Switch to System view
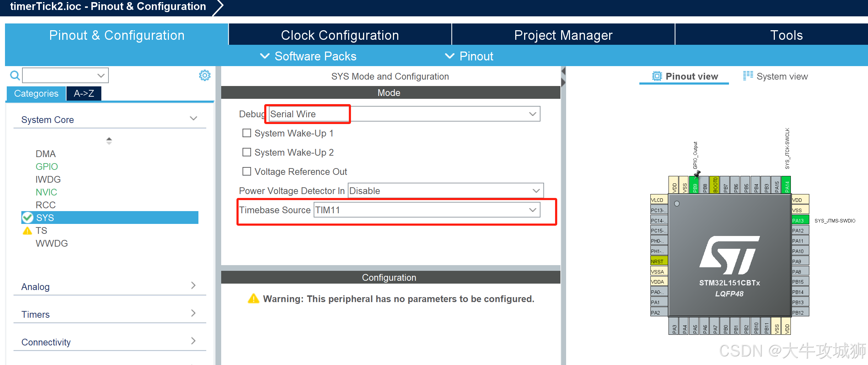Image resolution: width=868 pixels, height=365 pixels. tap(776, 76)
